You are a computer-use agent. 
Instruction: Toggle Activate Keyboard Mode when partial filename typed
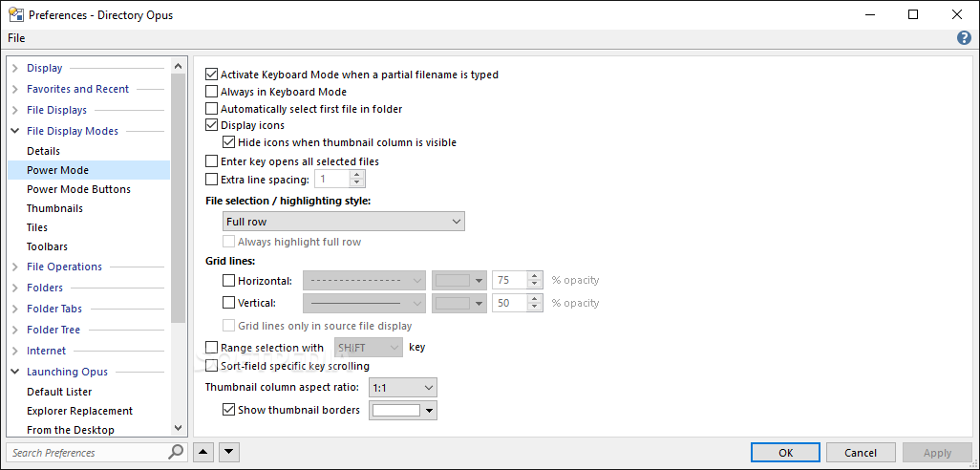212,75
